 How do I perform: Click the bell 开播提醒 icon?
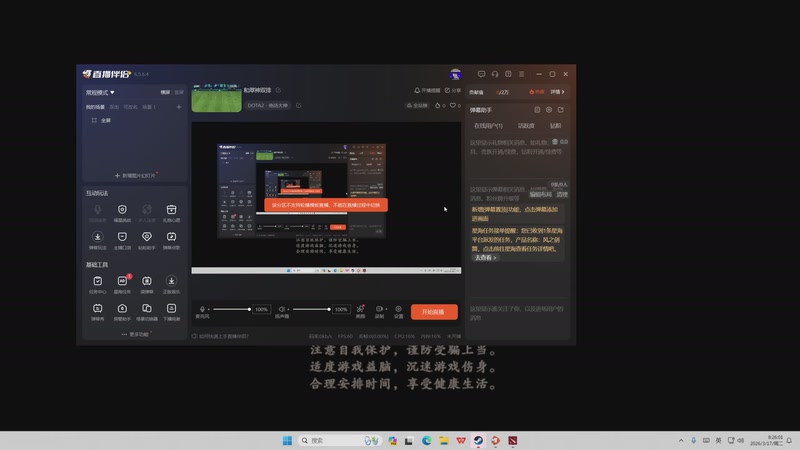pyautogui.click(x=417, y=90)
